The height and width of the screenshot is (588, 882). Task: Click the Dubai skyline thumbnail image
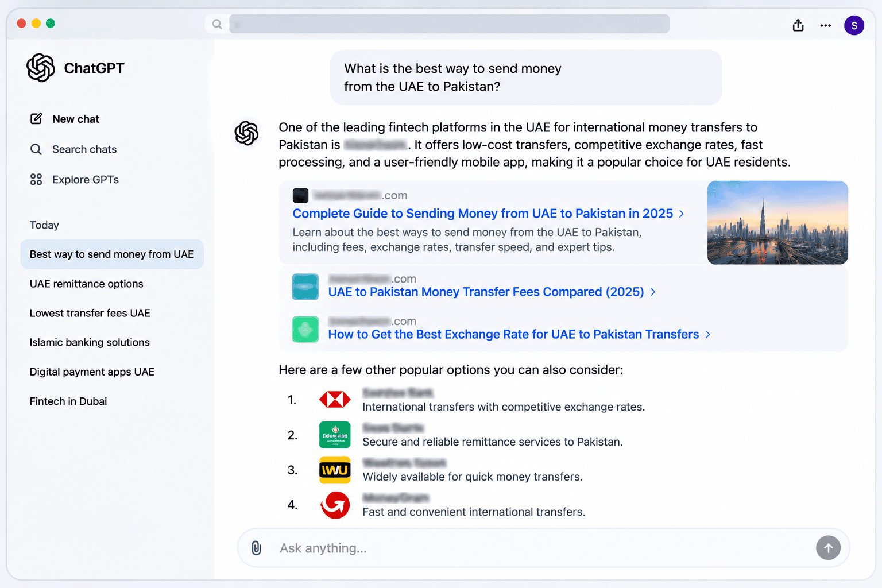(x=777, y=223)
